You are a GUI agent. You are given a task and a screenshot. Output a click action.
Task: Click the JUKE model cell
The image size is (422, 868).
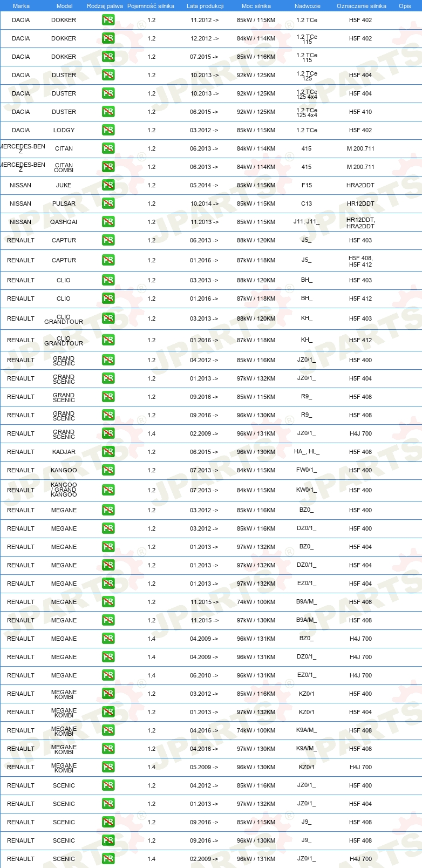click(64, 186)
